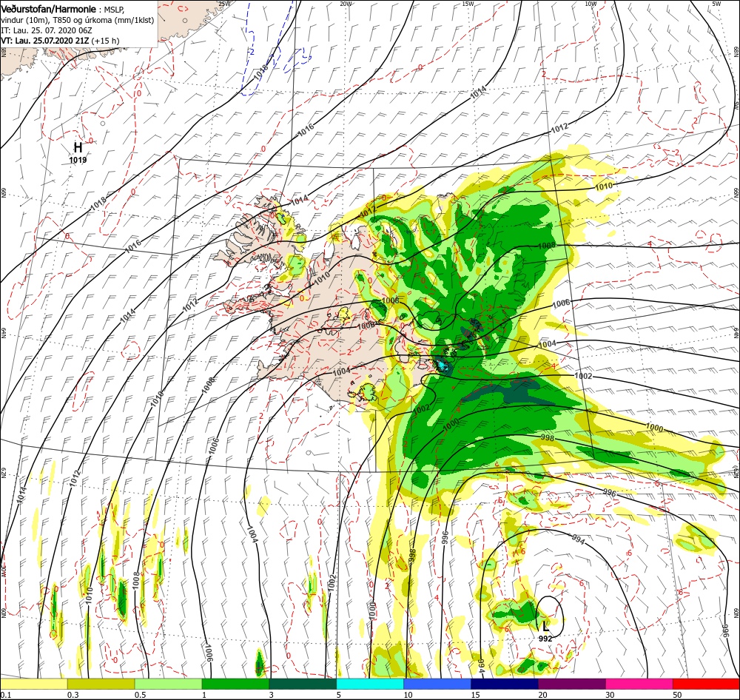Click the L low-pressure marker
This screenshot has width=740, height=700.
[x=545, y=627]
